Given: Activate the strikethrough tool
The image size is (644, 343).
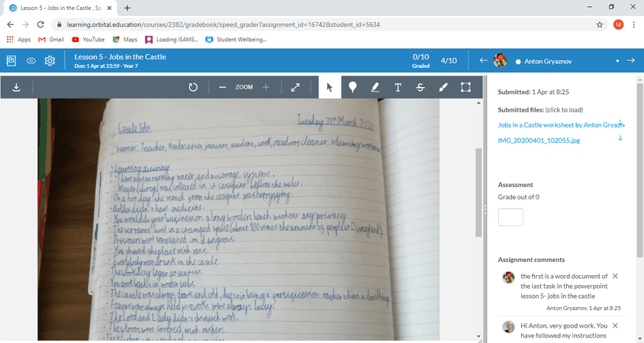Looking at the screenshot, I should coord(420,87).
